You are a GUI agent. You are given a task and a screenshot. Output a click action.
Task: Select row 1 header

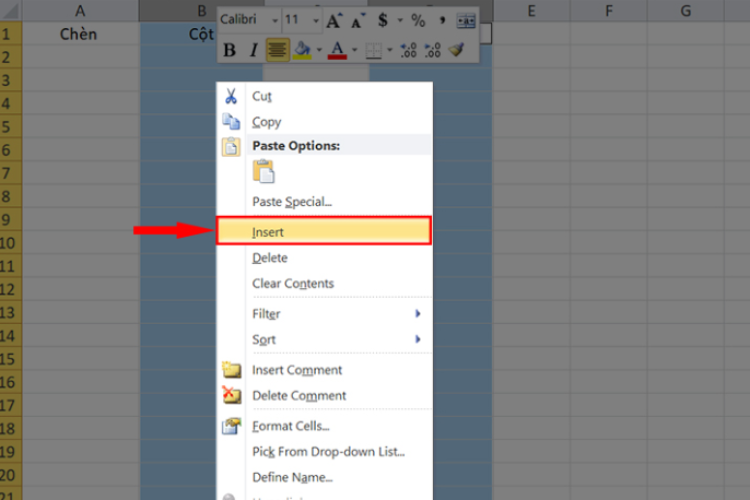(x=11, y=34)
